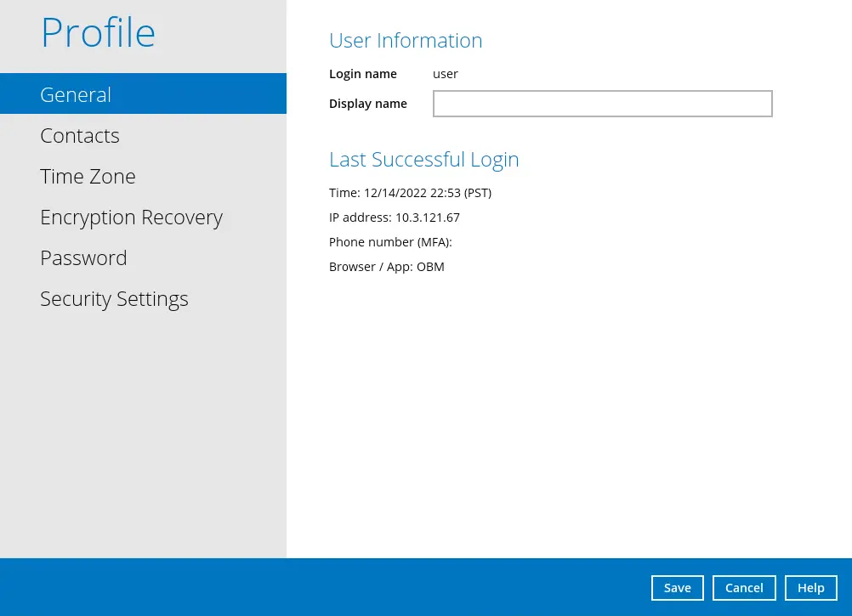This screenshot has height=616, width=852.
Task: Click the User Information heading
Action: click(x=406, y=41)
